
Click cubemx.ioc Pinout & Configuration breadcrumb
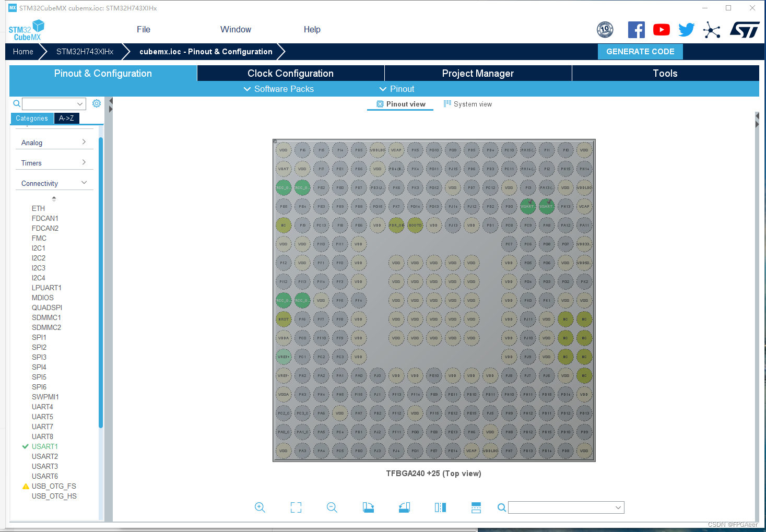click(206, 52)
